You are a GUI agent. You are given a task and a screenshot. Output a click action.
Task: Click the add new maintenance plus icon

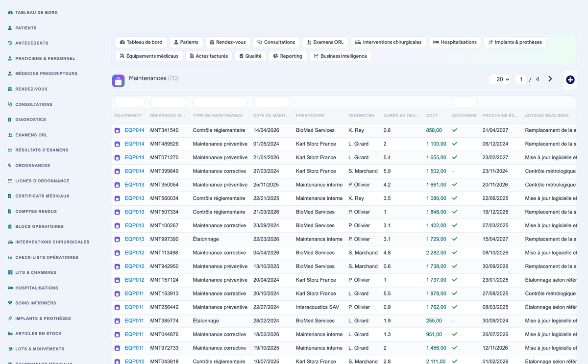point(570,80)
